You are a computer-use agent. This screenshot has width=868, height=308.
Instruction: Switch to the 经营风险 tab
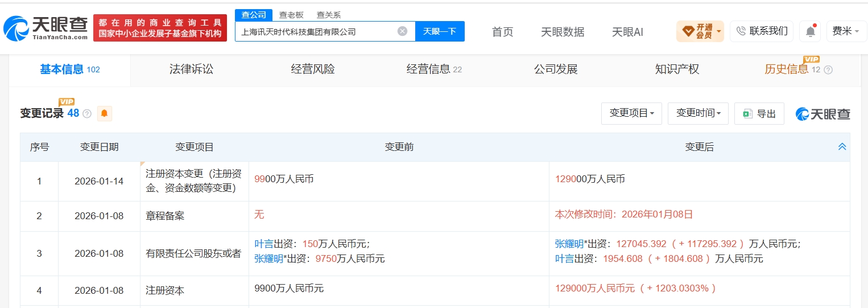pyautogui.click(x=313, y=69)
